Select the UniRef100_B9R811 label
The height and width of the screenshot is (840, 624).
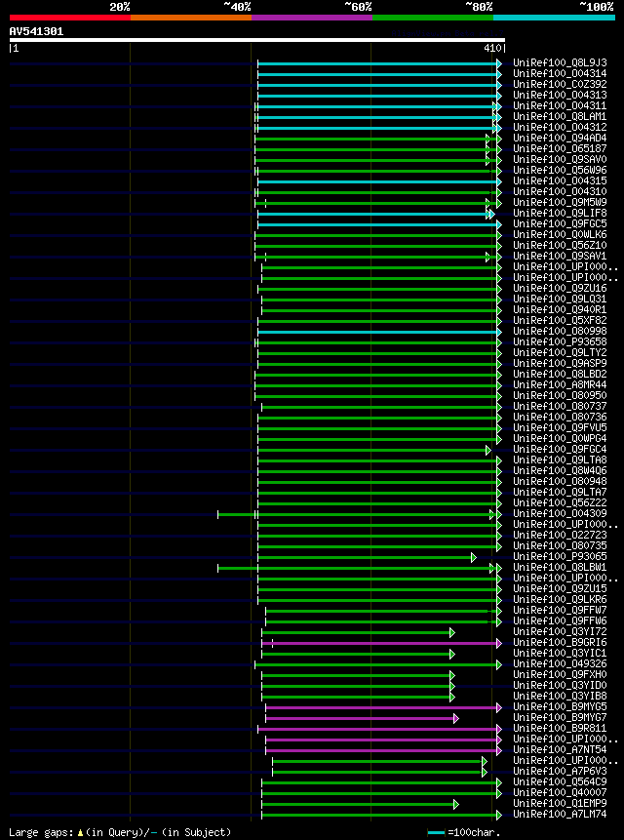tap(560, 729)
